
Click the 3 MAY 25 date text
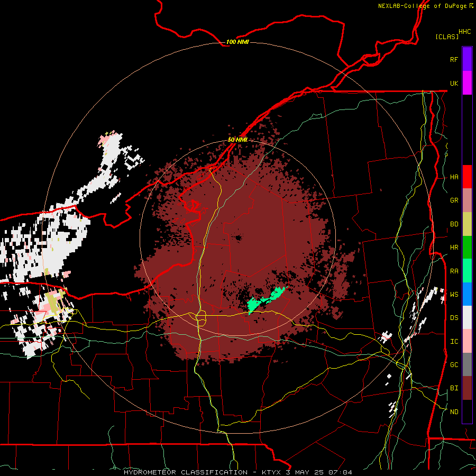[x=304, y=472]
